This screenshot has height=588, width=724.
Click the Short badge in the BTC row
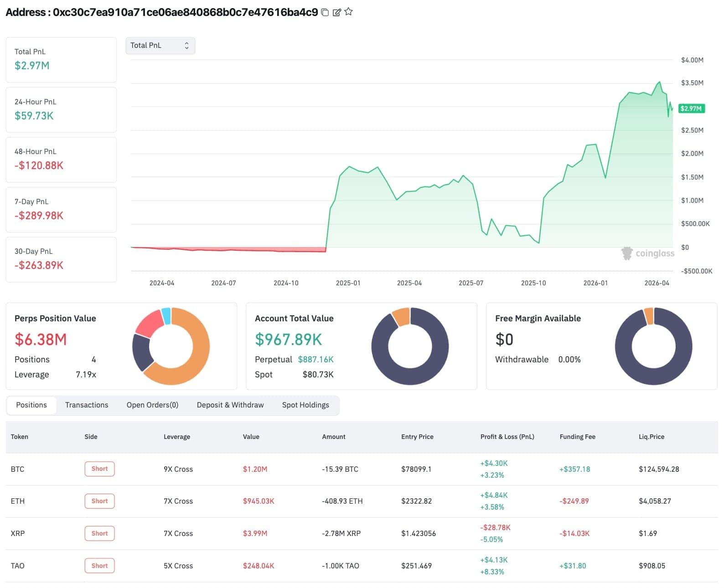pyautogui.click(x=99, y=469)
